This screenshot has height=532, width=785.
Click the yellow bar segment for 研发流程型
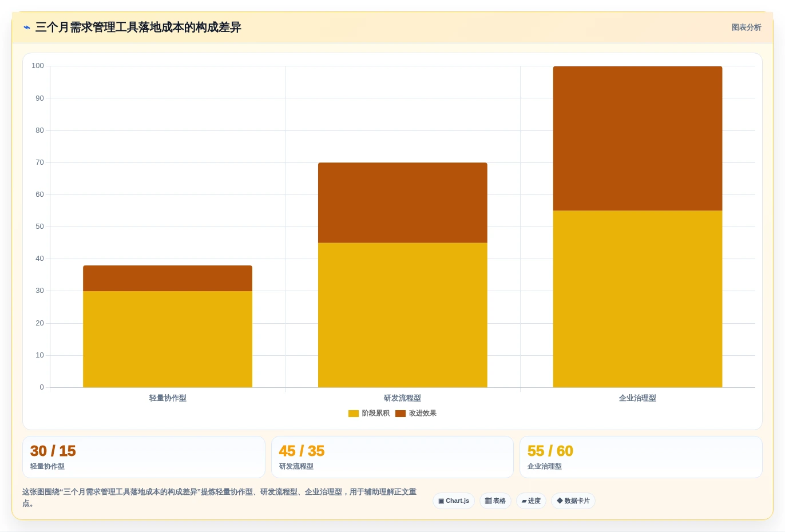[x=403, y=315]
